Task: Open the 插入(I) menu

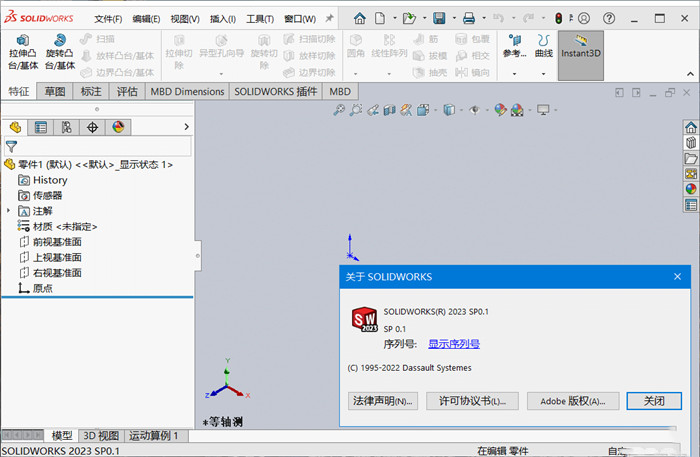Action: 223,19
